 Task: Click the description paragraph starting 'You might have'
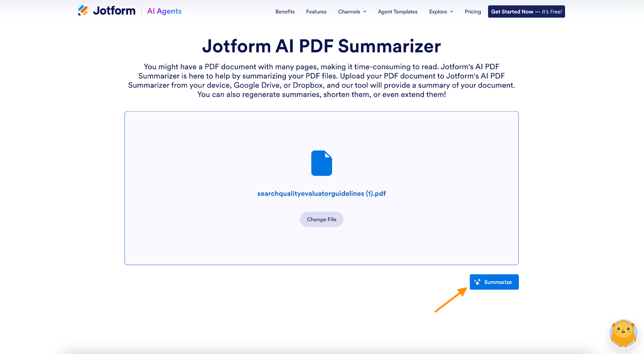[x=322, y=80]
